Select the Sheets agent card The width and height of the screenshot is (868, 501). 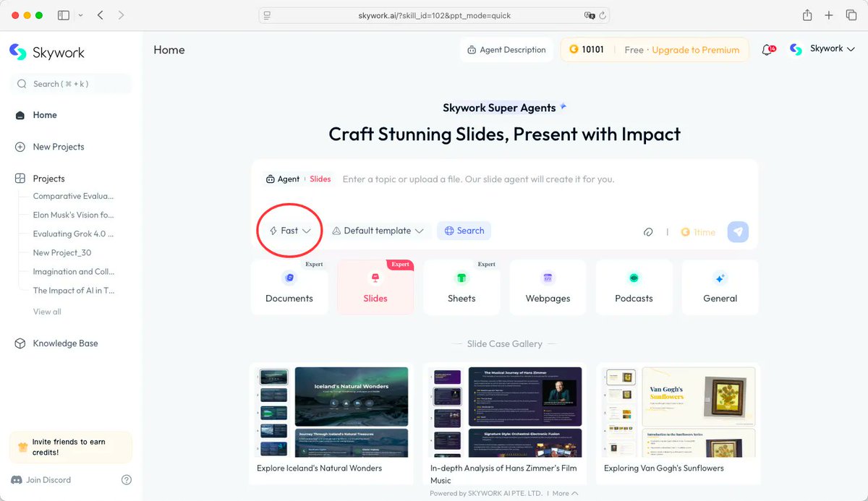[461, 287]
